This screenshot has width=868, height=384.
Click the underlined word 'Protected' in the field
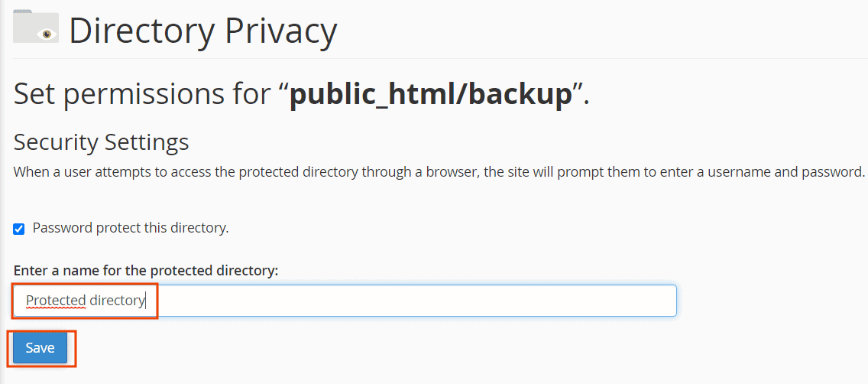pyautogui.click(x=55, y=301)
